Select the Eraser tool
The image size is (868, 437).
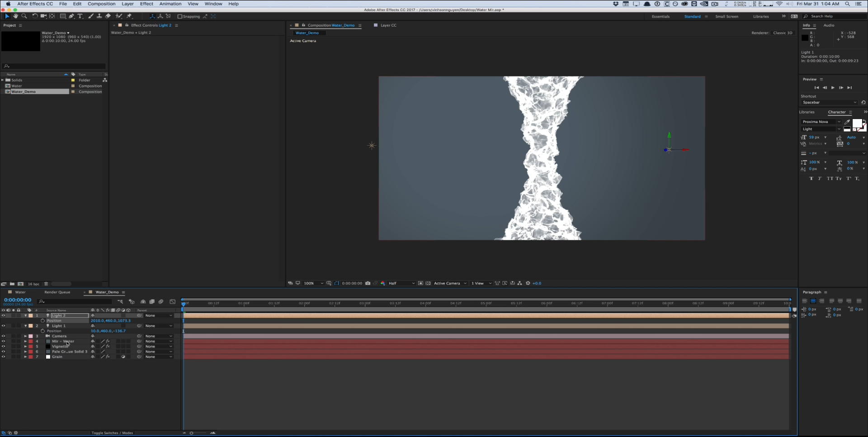click(x=108, y=16)
